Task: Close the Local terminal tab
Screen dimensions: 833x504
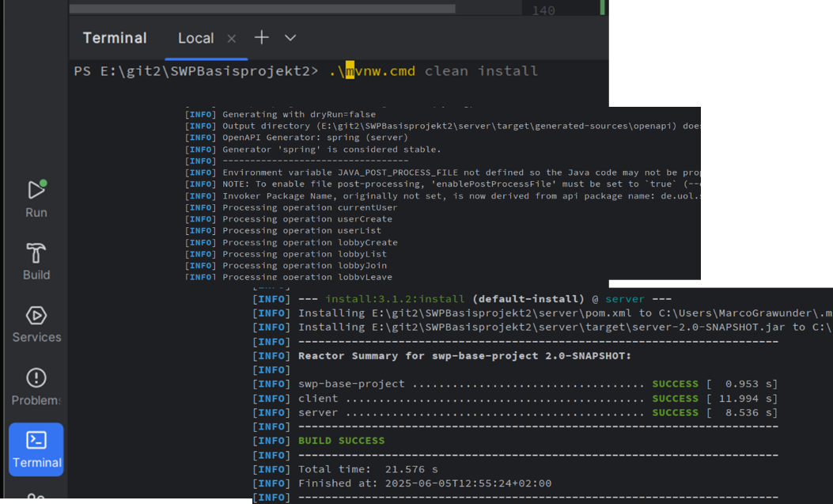Action: tap(231, 39)
